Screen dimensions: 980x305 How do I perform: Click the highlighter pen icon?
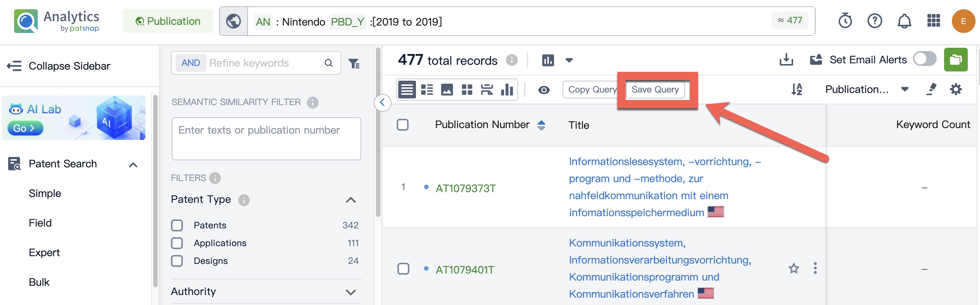[931, 89]
